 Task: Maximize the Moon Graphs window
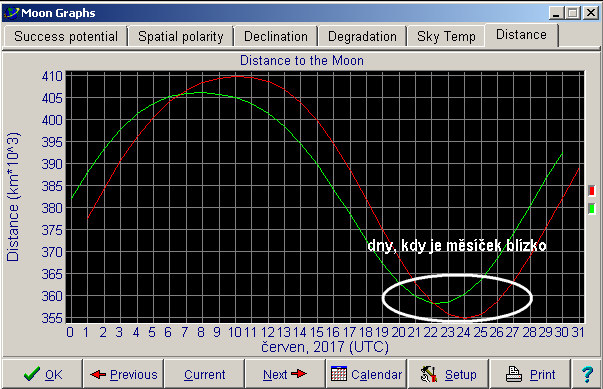(x=573, y=13)
